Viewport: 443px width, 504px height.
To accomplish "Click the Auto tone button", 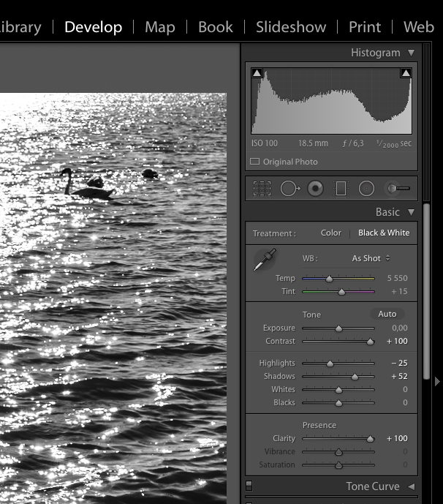I will [x=387, y=314].
